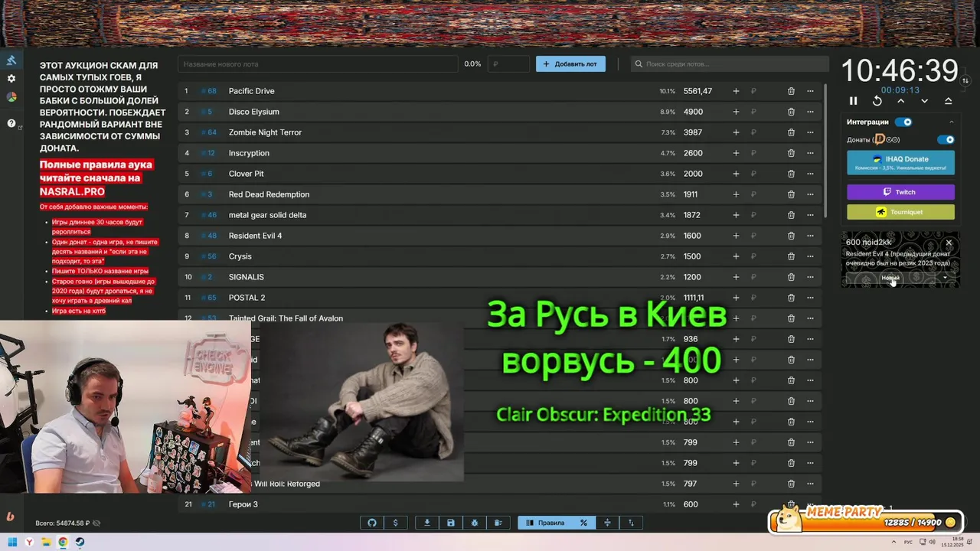The width and height of the screenshot is (980, 551).
Task: Focus the new lot ₽ amount field
Action: tap(508, 64)
